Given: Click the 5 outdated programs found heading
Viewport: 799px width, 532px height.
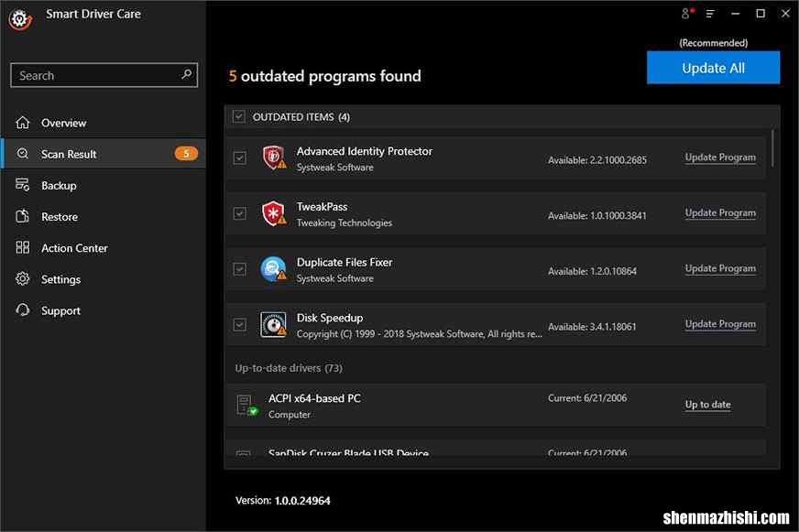Looking at the screenshot, I should pyautogui.click(x=325, y=76).
